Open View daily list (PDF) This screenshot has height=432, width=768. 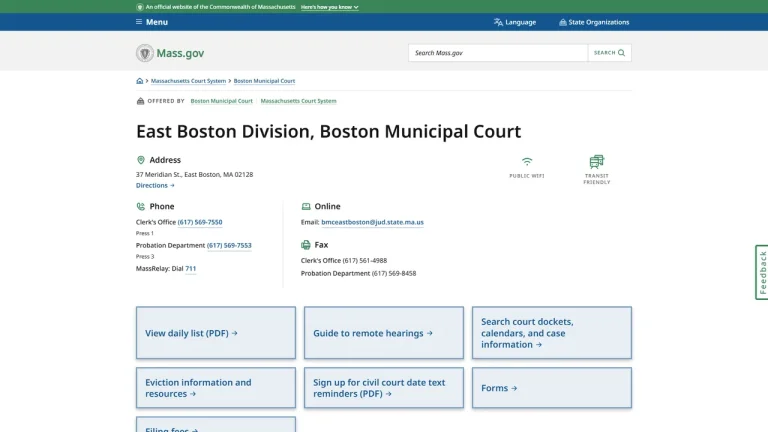coord(216,333)
